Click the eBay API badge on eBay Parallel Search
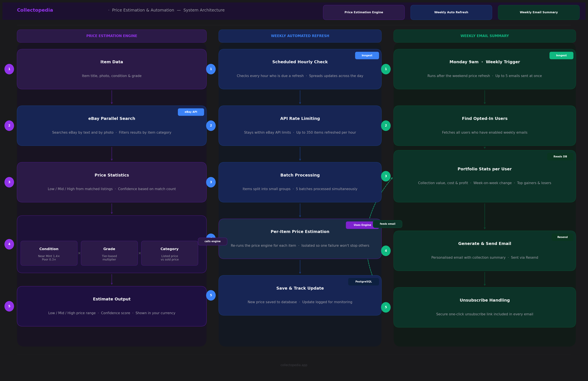Viewport: 588px width, 381px height. click(191, 112)
